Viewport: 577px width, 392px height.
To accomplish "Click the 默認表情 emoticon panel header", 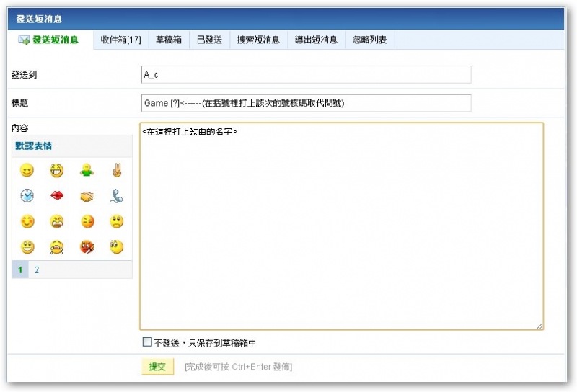I will (71, 146).
